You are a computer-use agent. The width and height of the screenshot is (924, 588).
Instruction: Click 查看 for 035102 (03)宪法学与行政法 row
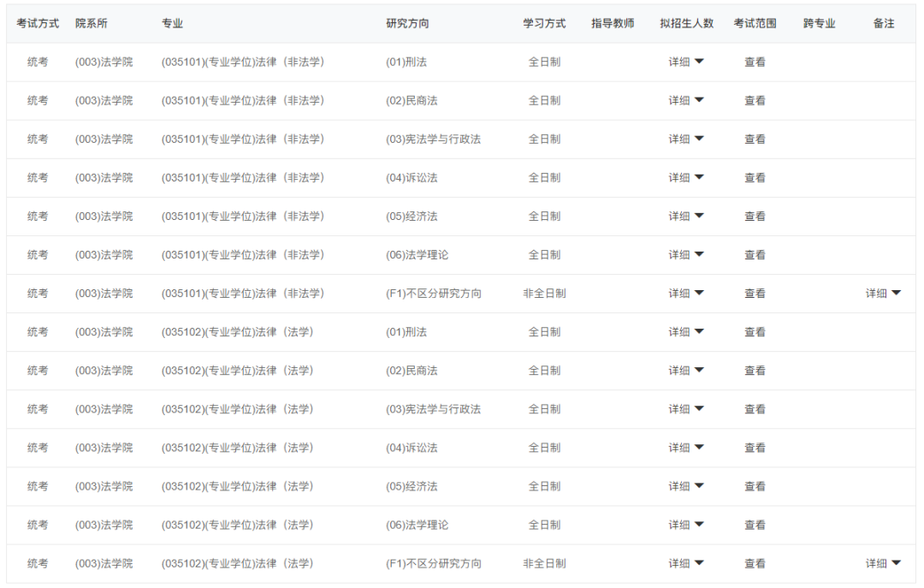coord(755,409)
